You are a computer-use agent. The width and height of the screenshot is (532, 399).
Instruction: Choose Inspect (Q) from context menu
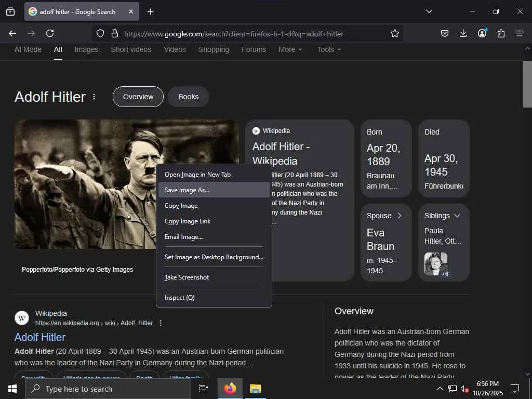[214, 298]
